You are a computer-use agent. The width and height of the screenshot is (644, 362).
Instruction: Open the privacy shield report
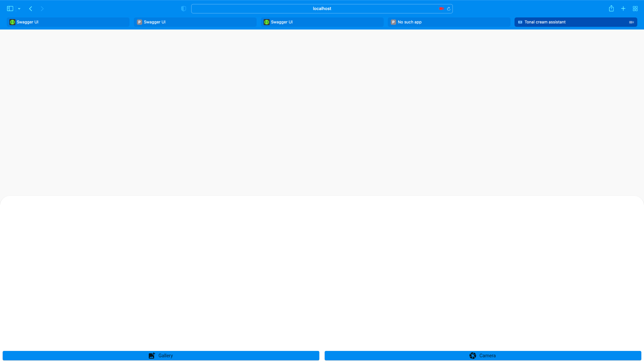[183, 8]
